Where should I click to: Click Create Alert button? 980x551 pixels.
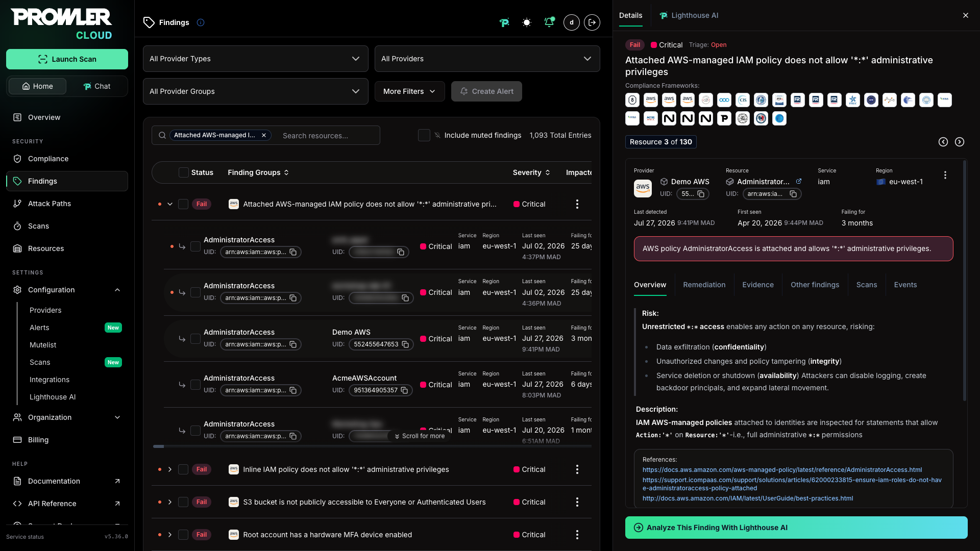point(486,91)
